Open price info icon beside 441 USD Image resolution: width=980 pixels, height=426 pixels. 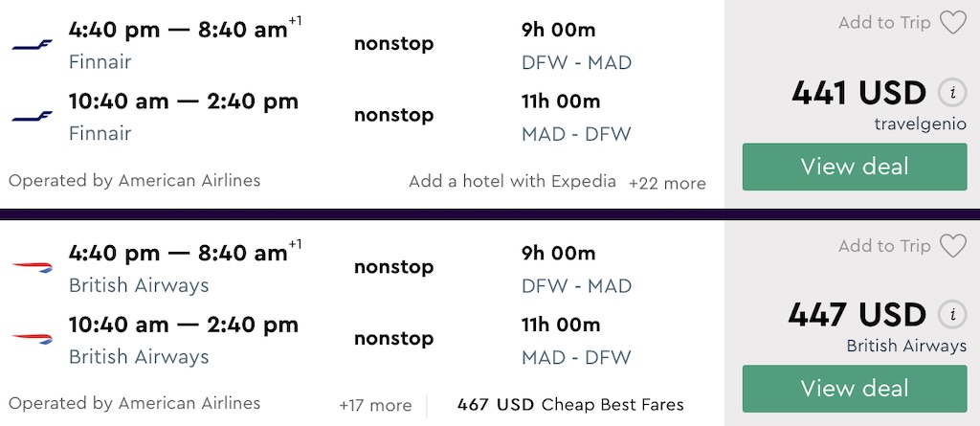click(951, 93)
